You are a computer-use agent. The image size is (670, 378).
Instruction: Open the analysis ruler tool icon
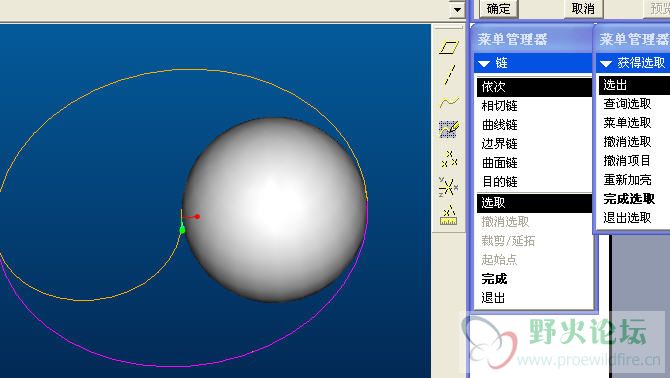(449, 215)
